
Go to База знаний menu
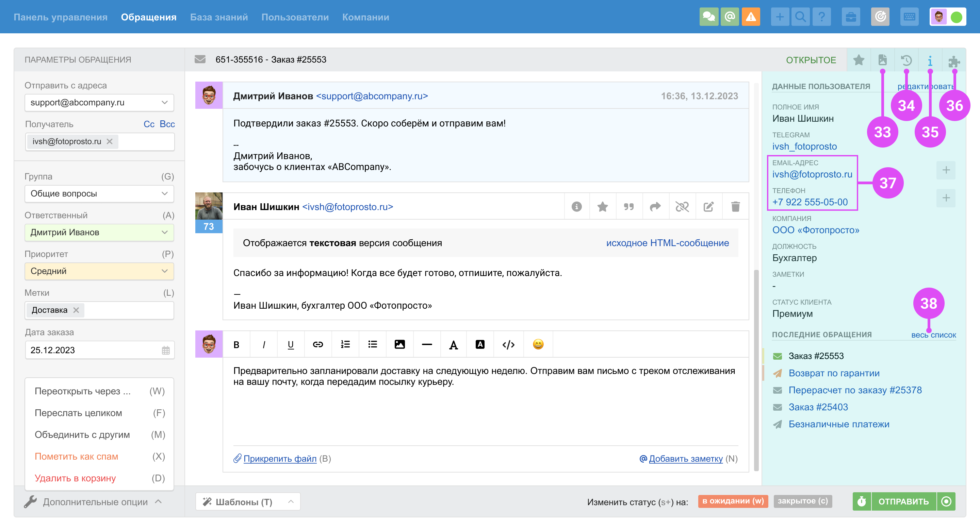point(219,17)
